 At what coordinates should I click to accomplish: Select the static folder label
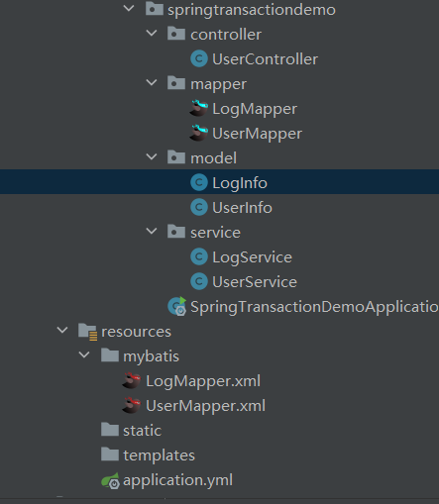[142, 431]
